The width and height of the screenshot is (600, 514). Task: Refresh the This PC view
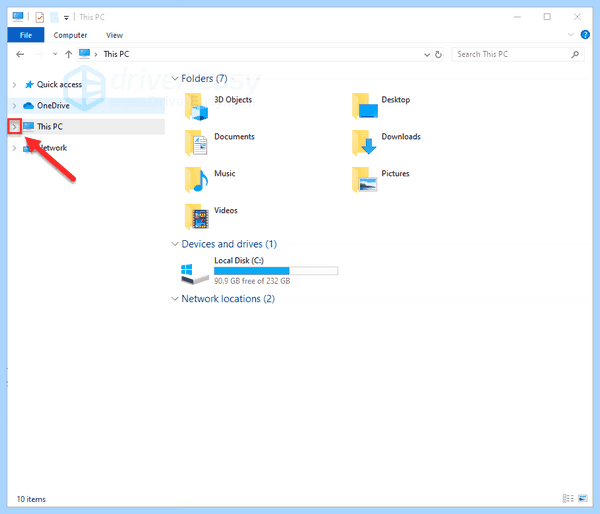[438, 54]
